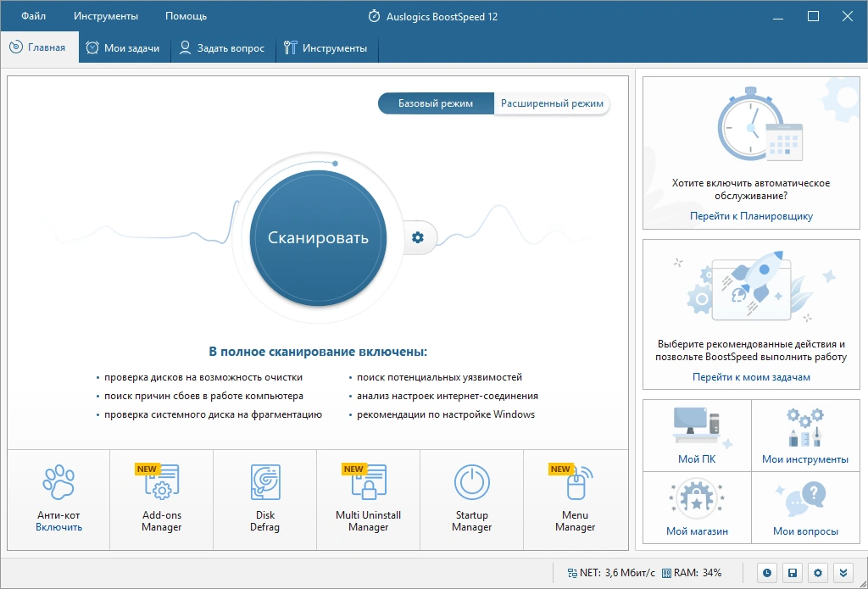The image size is (868, 589).
Task: Click the Мой магазин gear-star icon
Action: tap(697, 499)
